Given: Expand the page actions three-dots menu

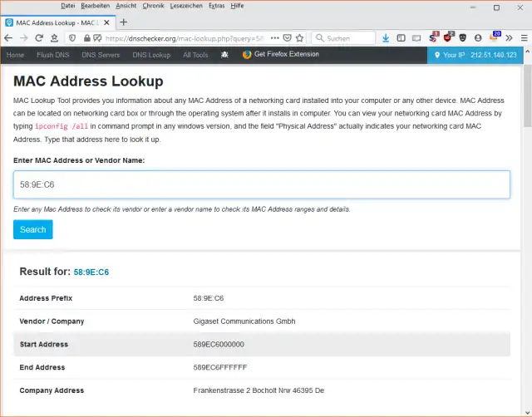Looking at the screenshot, I should pyautogui.click(x=275, y=38).
